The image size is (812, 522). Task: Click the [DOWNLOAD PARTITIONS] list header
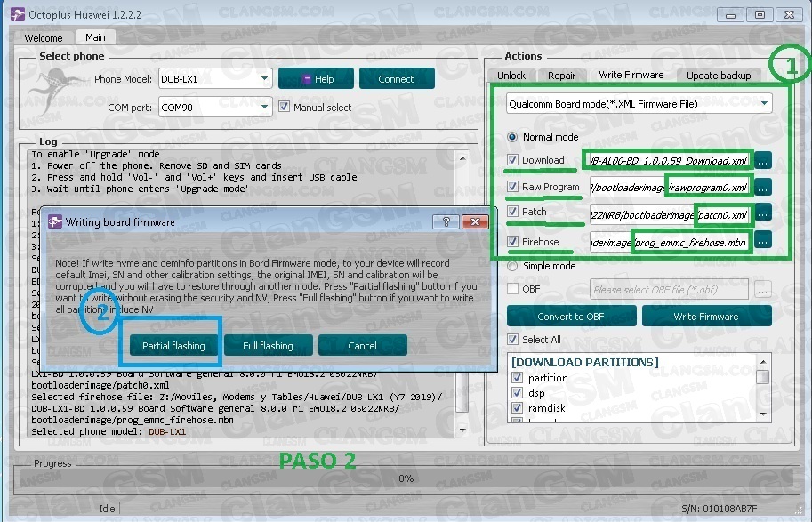pyautogui.click(x=585, y=362)
